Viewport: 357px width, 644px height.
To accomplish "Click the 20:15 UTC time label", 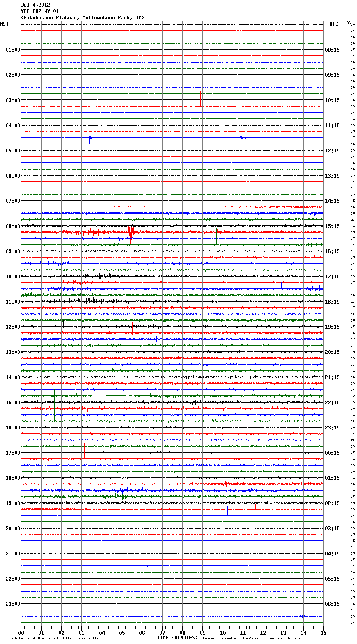I will click(x=332, y=352).
